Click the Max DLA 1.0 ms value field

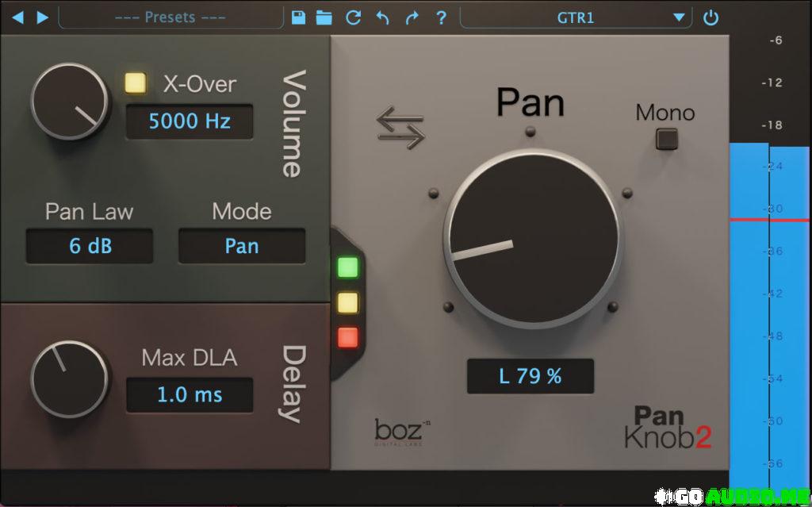190,394
